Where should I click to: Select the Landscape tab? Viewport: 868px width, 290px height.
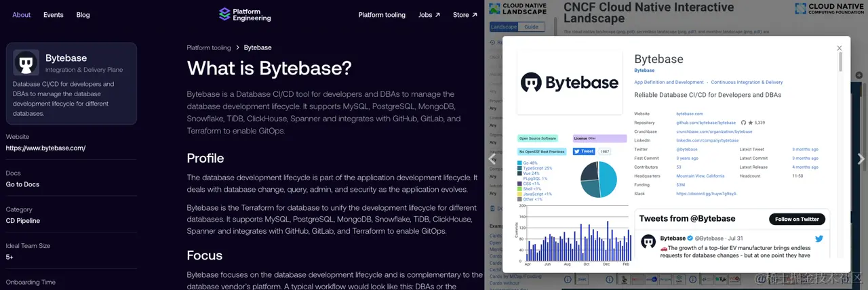click(503, 27)
